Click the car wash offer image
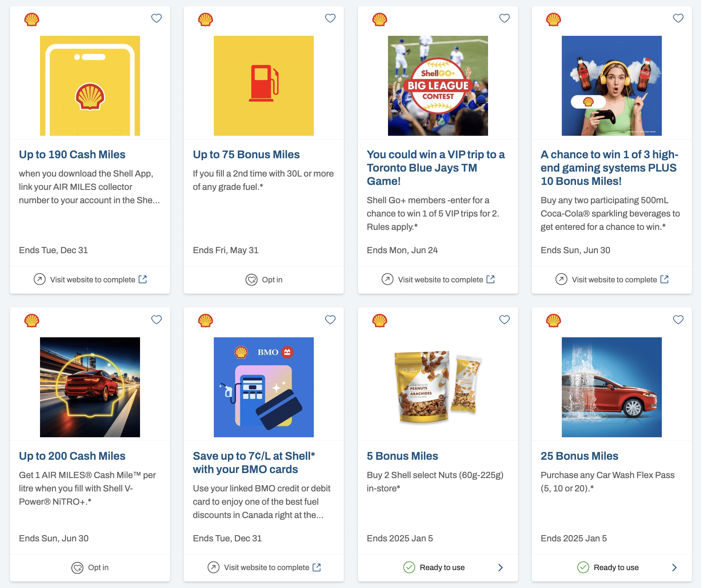The image size is (701, 588). [611, 387]
